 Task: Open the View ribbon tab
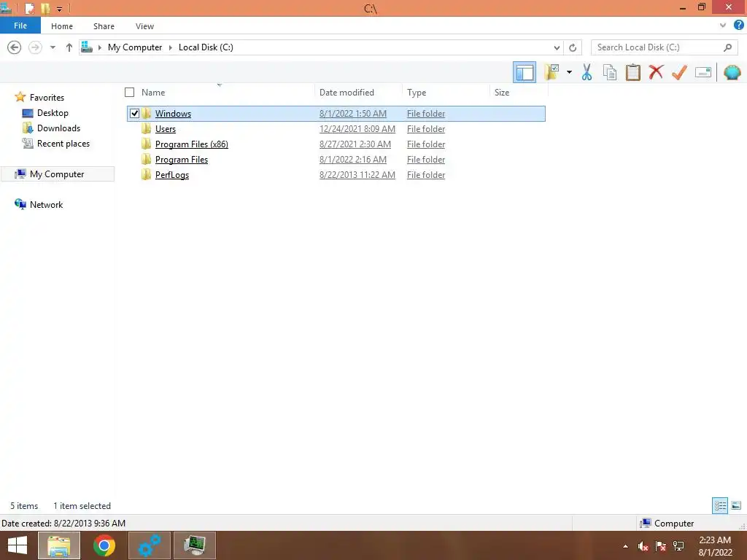[144, 26]
